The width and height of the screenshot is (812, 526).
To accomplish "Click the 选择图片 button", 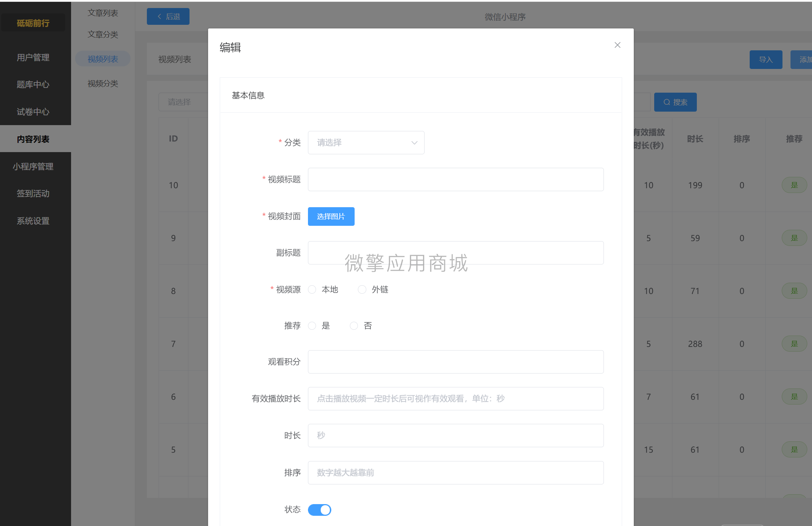I will [x=331, y=217].
